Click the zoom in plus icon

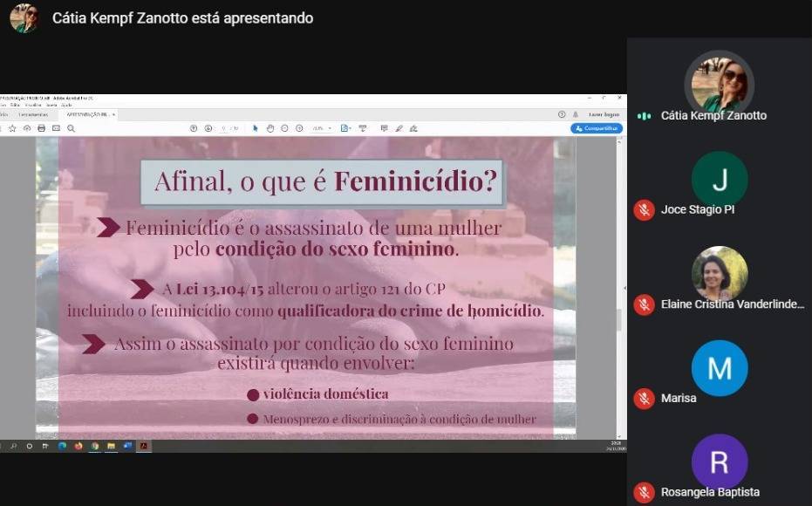(299, 128)
